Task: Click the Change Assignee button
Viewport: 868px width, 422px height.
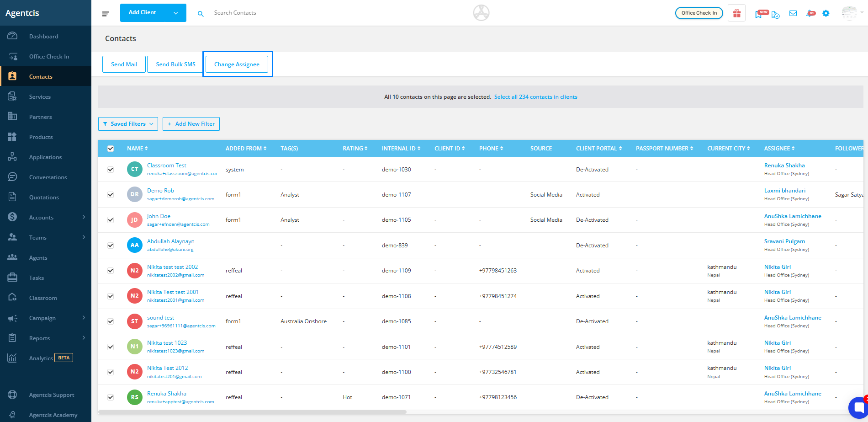Action: 237,64
